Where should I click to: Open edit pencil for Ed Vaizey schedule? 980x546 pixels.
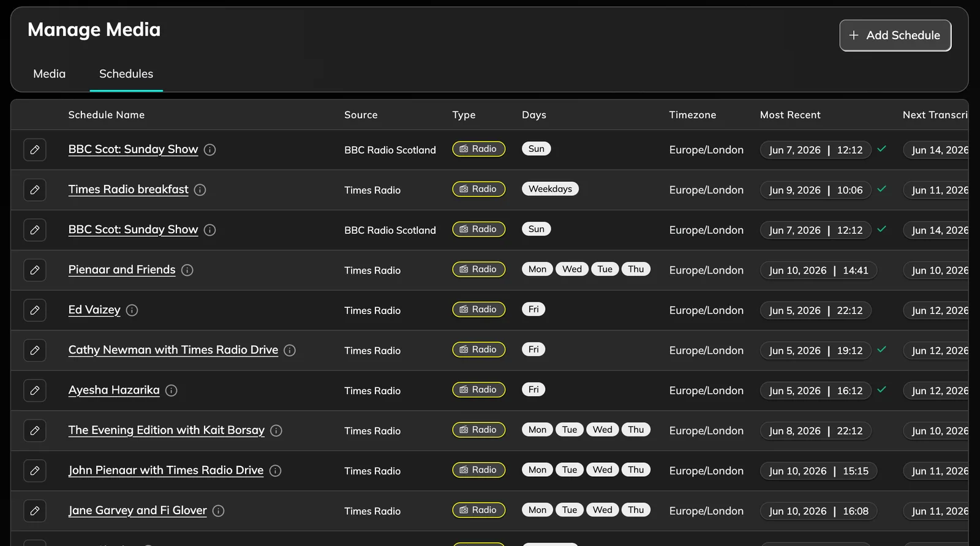(x=35, y=310)
